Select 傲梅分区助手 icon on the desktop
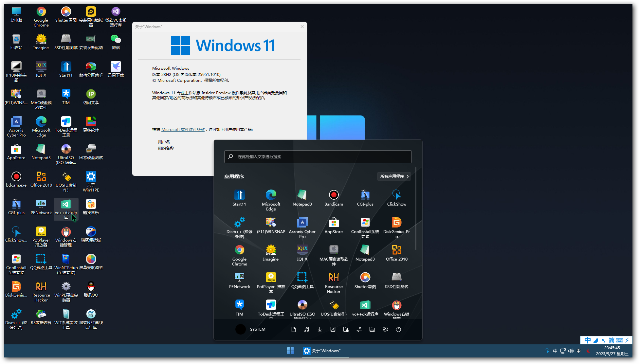639x364 pixels. [x=91, y=69]
